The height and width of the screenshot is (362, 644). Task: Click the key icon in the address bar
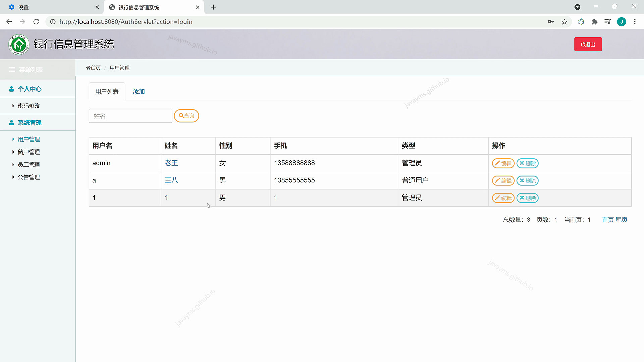551,21
